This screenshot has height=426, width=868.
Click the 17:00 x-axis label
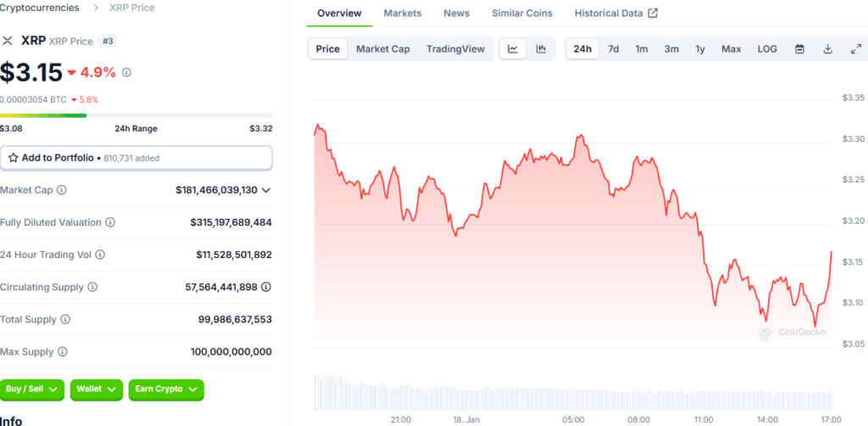832,419
